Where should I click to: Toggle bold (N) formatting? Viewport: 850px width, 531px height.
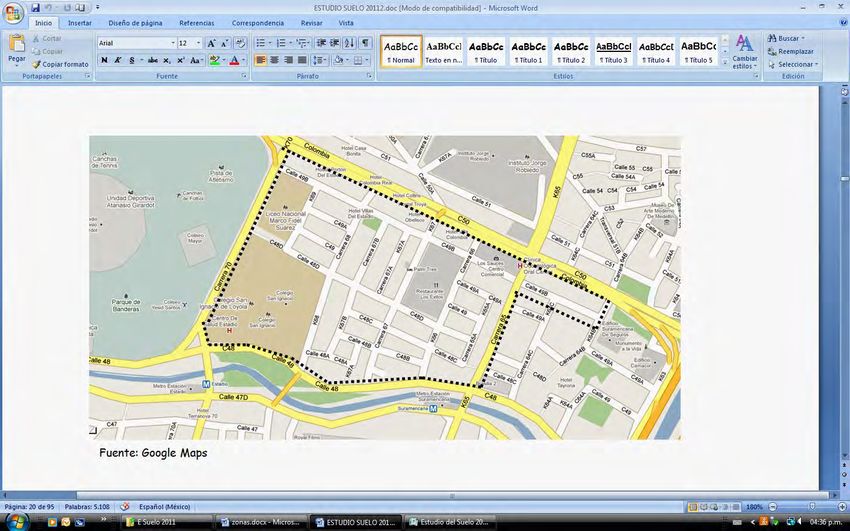tap(104, 60)
